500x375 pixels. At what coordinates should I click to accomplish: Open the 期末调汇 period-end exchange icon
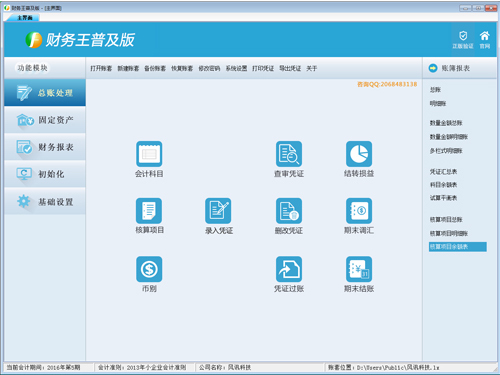[359, 211]
